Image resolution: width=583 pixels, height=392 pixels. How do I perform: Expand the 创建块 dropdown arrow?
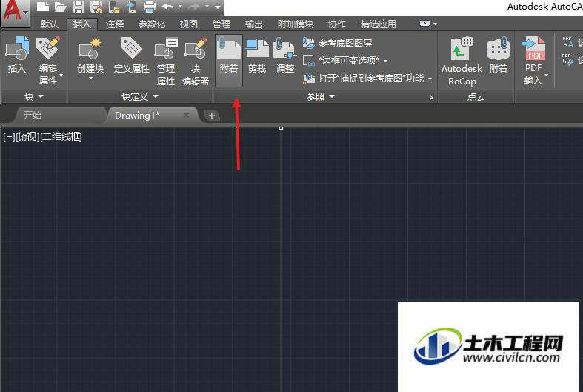point(90,79)
